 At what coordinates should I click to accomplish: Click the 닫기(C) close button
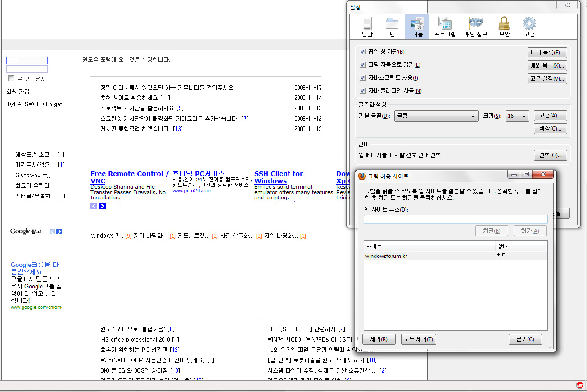coord(525,339)
